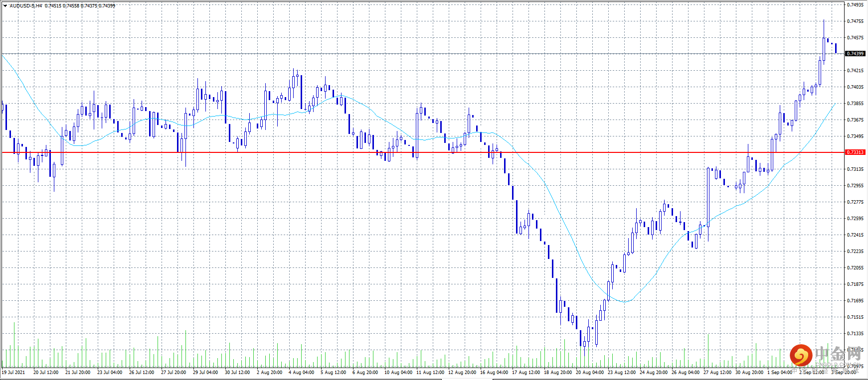The height and width of the screenshot is (380, 868).
Task: Click the 0.74935 price scale label
Action: click(856, 5)
